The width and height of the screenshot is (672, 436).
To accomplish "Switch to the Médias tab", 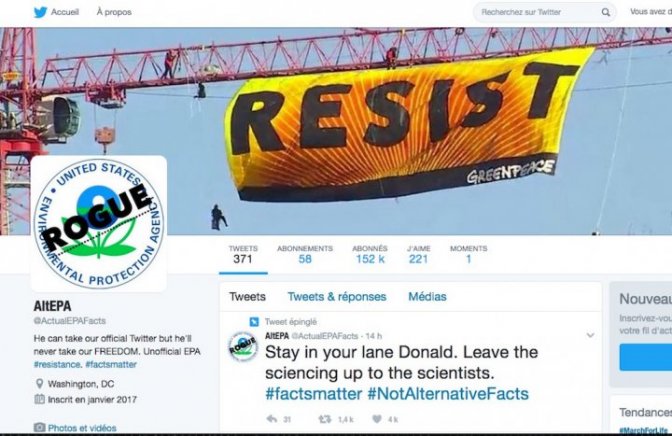I will [x=427, y=297].
